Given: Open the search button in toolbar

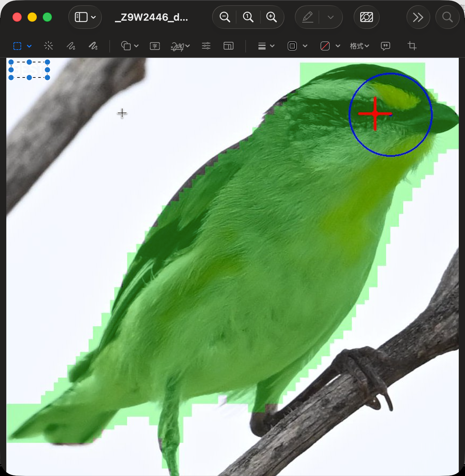Looking at the screenshot, I should coord(447,17).
